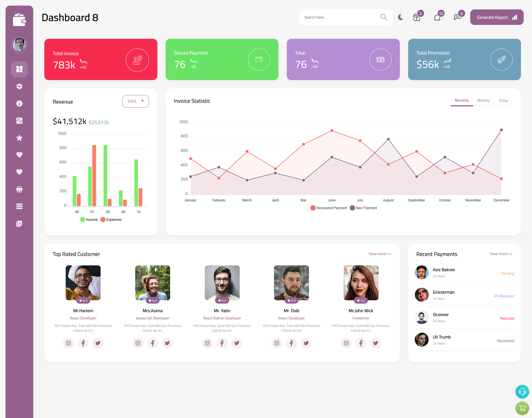
Task: Click the document/report icon in sidebar
Action: (19, 223)
